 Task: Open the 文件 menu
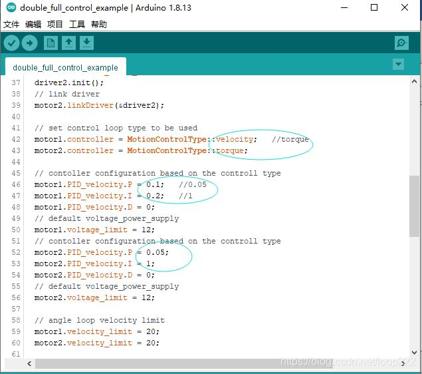pyautogui.click(x=11, y=24)
